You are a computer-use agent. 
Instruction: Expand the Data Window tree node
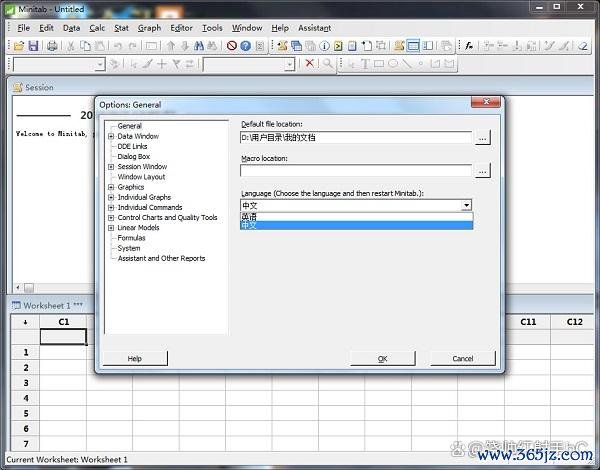tap(111, 136)
